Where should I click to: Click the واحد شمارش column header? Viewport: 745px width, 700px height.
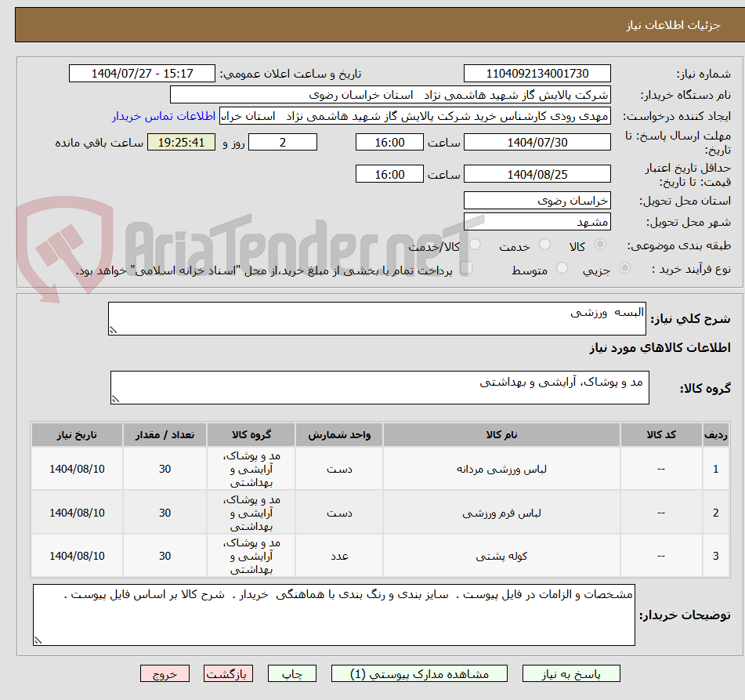[x=339, y=434]
